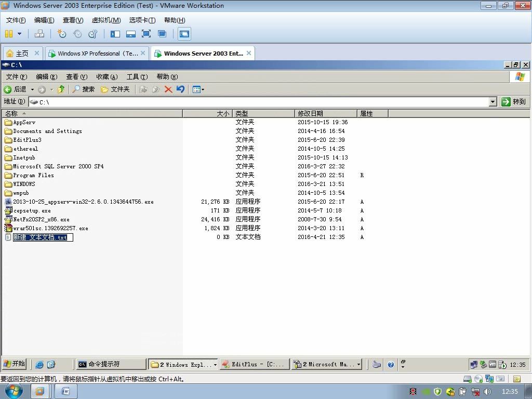532x399 pixels.
Task: Click the blue undo arrow icon
Action: [x=180, y=89]
